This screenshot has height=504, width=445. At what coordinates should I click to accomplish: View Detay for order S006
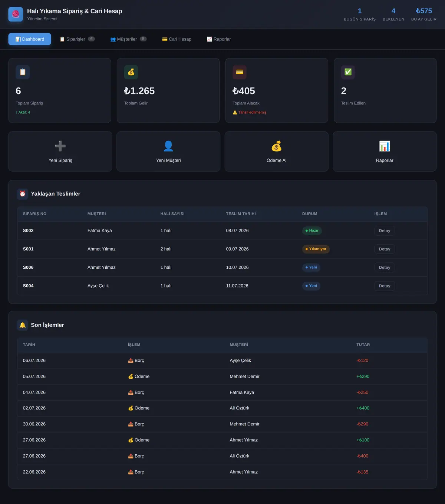point(385,268)
